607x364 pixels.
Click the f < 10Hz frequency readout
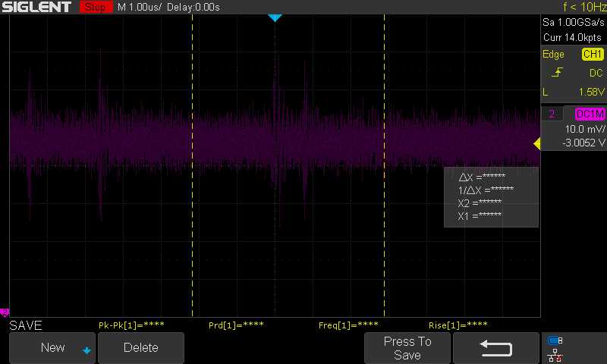coord(584,7)
